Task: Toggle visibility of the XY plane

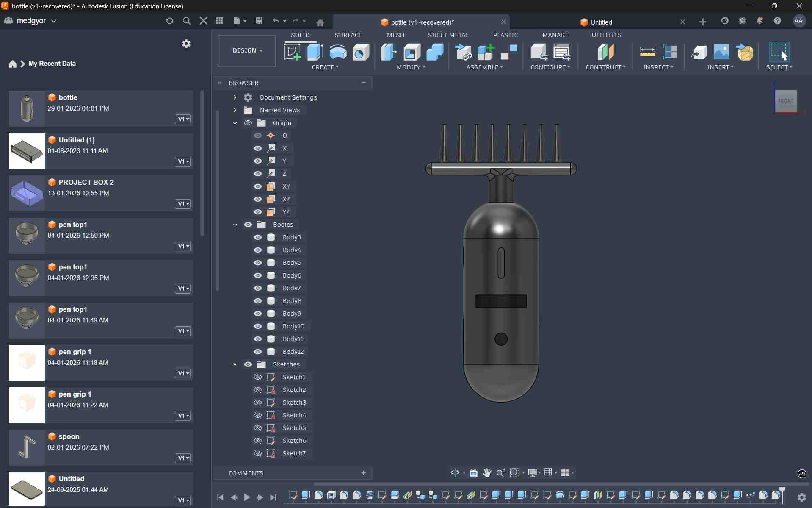Action: coord(257,186)
